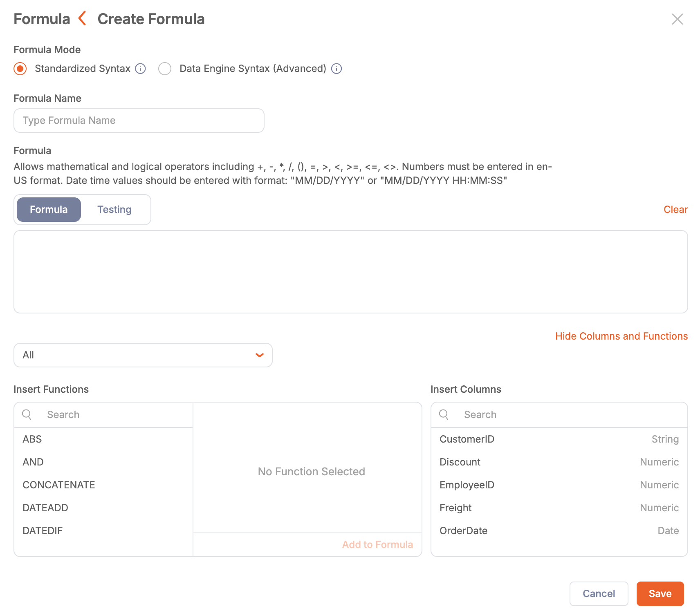Switch to the Testing tab
Viewport: 700px width, 613px height.
[x=114, y=210]
